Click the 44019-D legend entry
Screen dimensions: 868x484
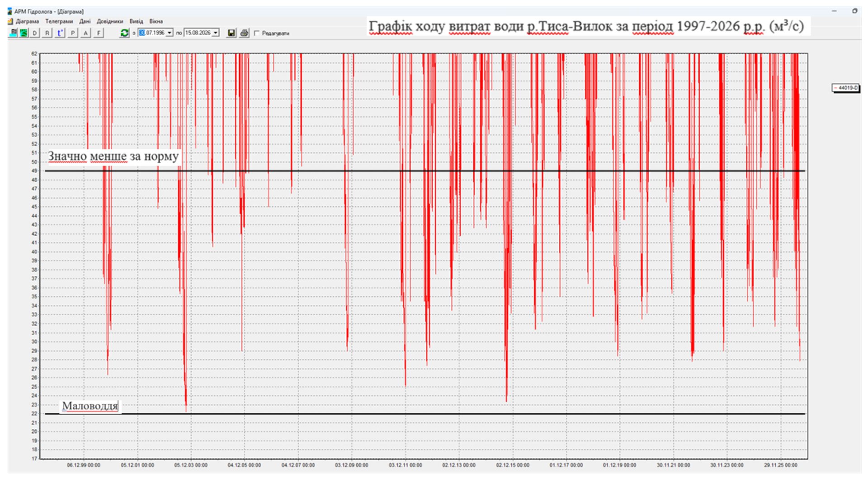click(845, 88)
